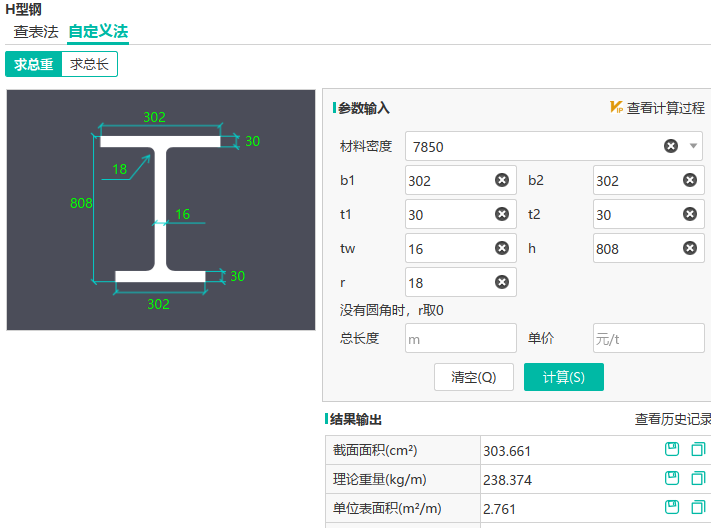This screenshot has width=711, height=528.
Task: Copy the 理论重量 result value
Action: [x=698, y=479]
